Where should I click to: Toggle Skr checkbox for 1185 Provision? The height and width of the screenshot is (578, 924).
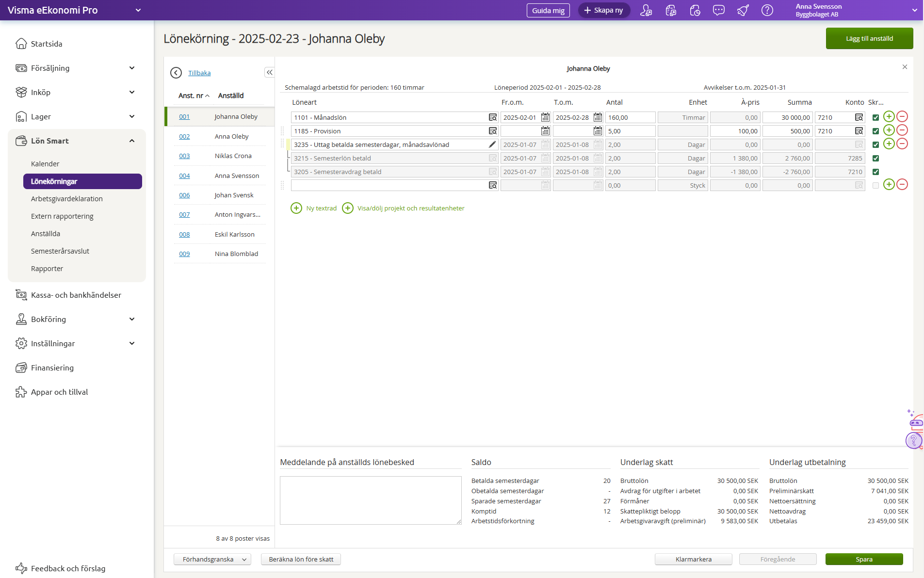(x=875, y=131)
